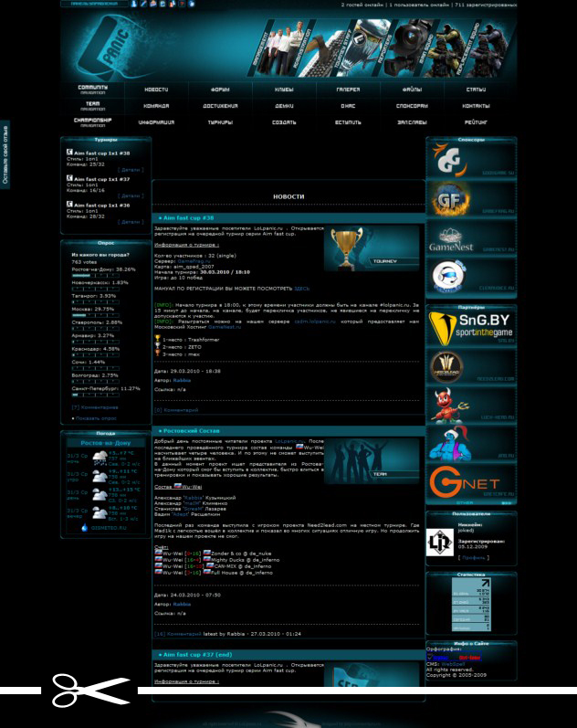Viewport: 577px width, 728px height.
Task: Click the game icon beside Aim fast cup 1x1 #38
Action: (69, 153)
